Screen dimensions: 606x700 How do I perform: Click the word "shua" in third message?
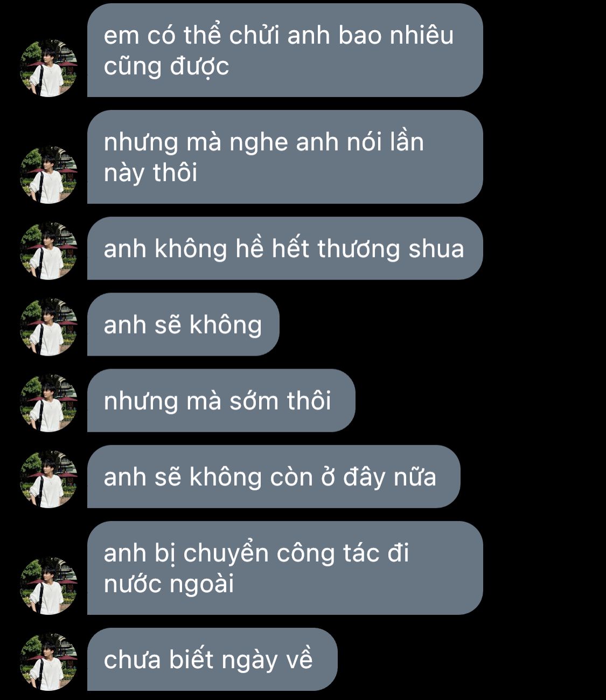click(x=436, y=248)
